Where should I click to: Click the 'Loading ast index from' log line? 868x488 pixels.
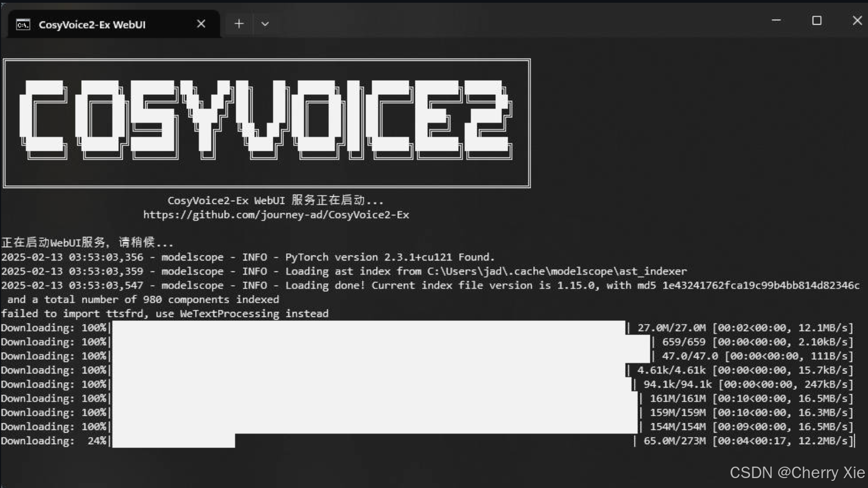tap(344, 271)
